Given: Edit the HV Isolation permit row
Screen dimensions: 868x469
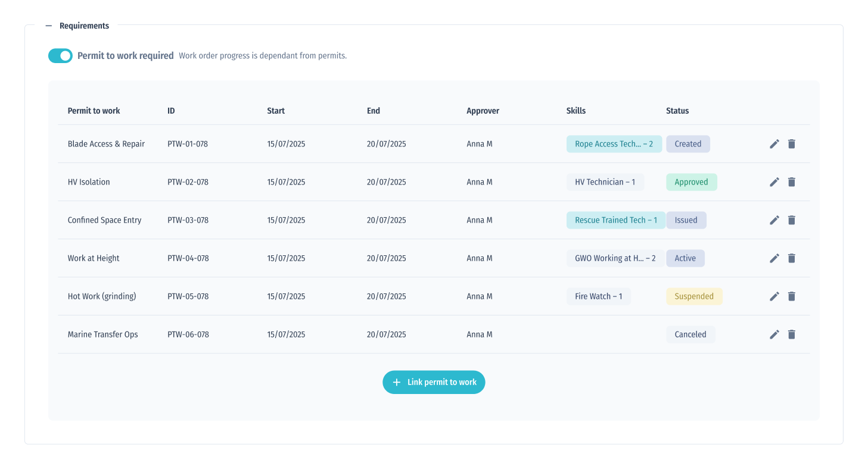Looking at the screenshot, I should (x=774, y=182).
